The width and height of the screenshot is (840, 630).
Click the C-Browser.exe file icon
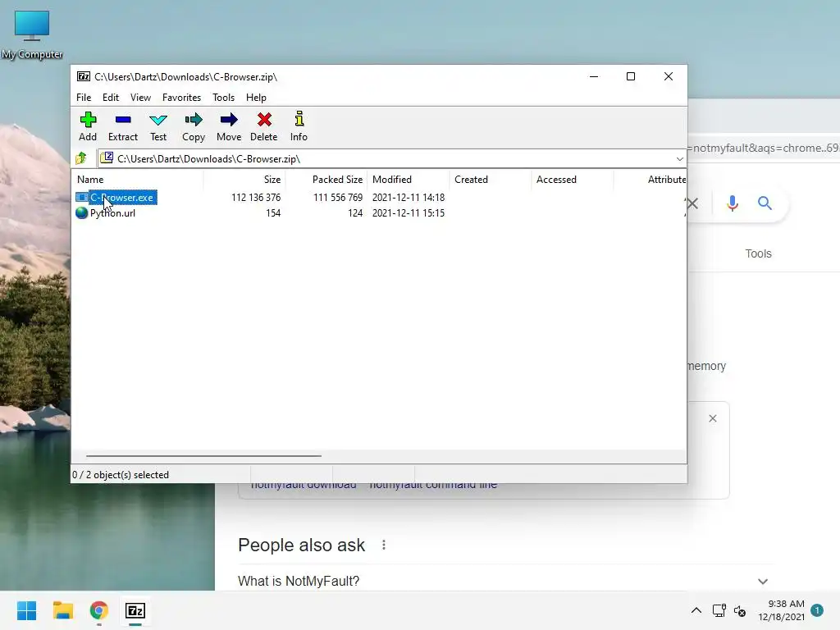click(82, 197)
